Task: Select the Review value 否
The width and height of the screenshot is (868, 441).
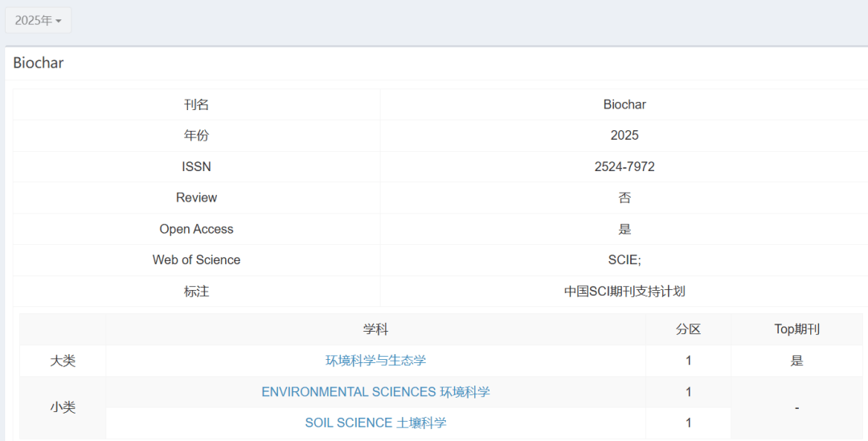Action: click(x=624, y=198)
